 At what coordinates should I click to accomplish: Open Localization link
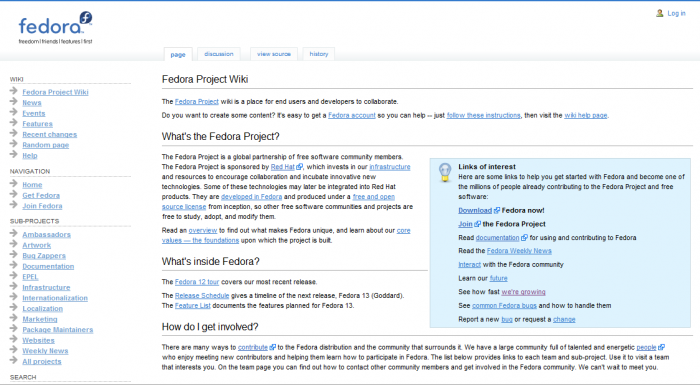[42, 309]
